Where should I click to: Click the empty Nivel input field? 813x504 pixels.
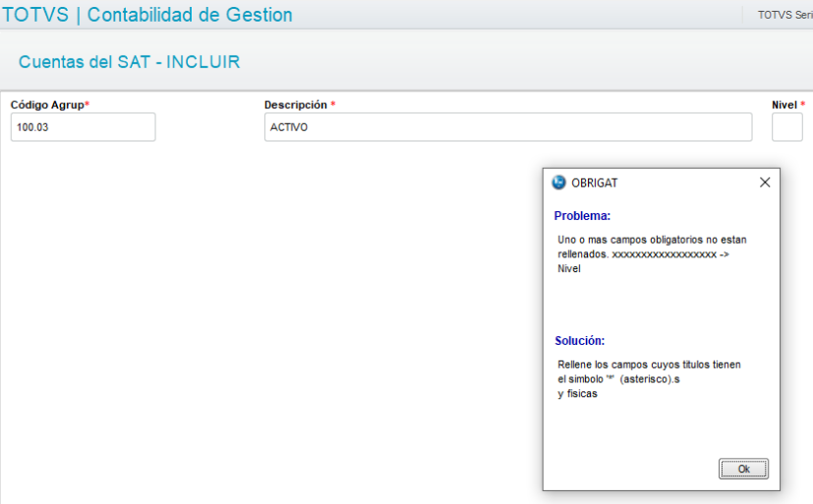(x=787, y=127)
